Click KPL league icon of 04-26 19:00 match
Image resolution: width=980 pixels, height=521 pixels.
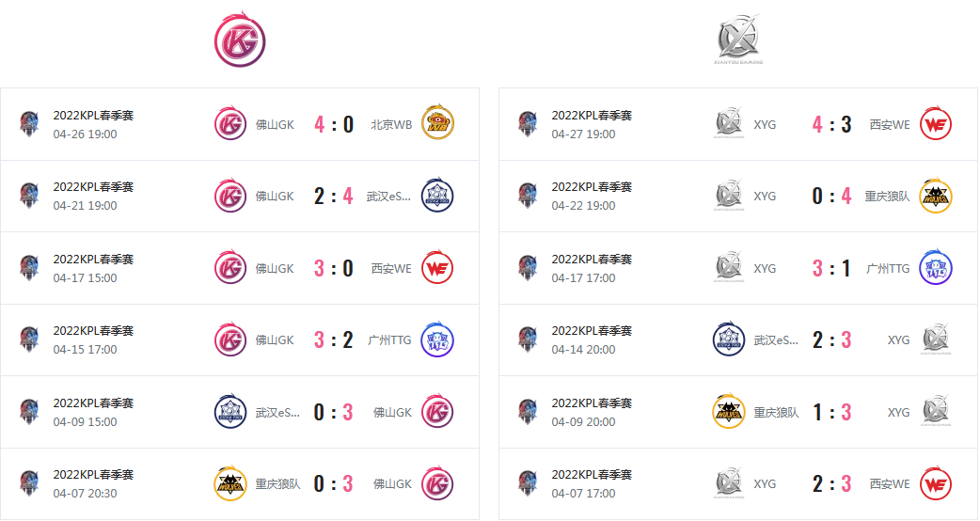[x=29, y=124]
